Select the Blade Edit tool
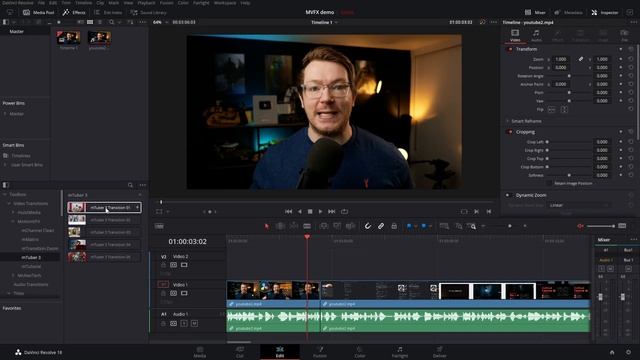This screenshot has width=640, height=360. coord(307,226)
